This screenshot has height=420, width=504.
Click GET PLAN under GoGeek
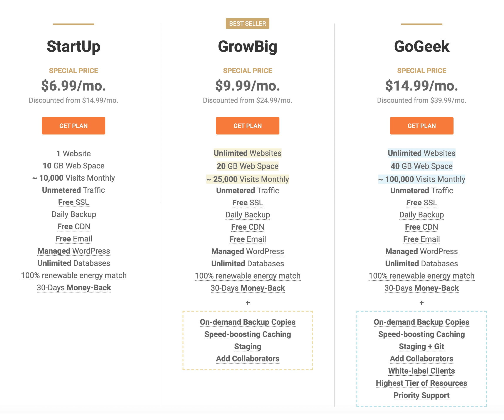[x=422, y=126]
